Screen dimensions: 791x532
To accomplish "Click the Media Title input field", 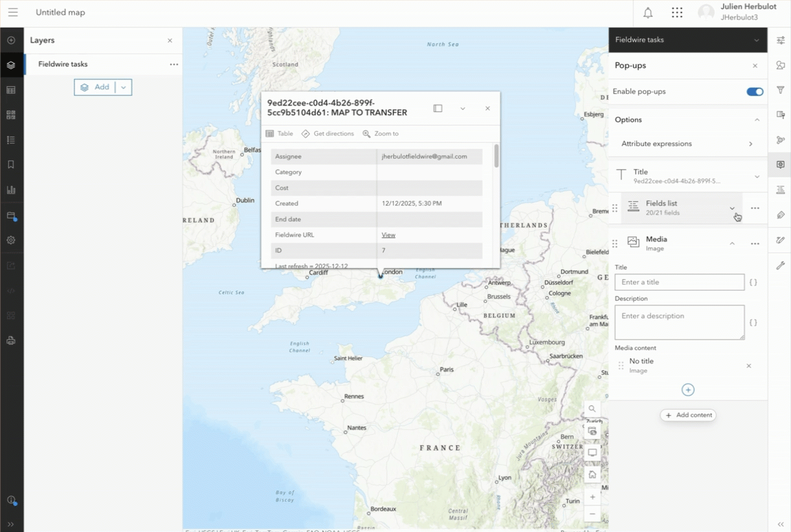I will [x=679, y=282].
